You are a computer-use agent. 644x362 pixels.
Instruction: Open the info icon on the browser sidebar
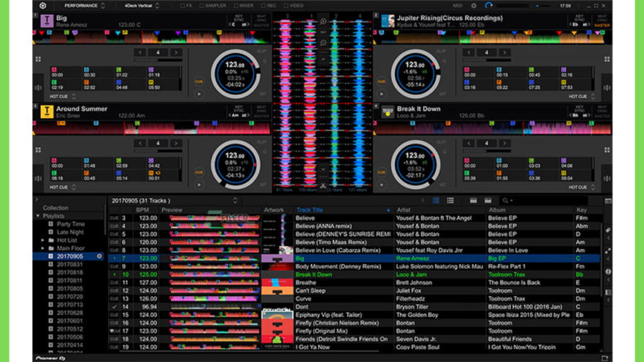608,271
